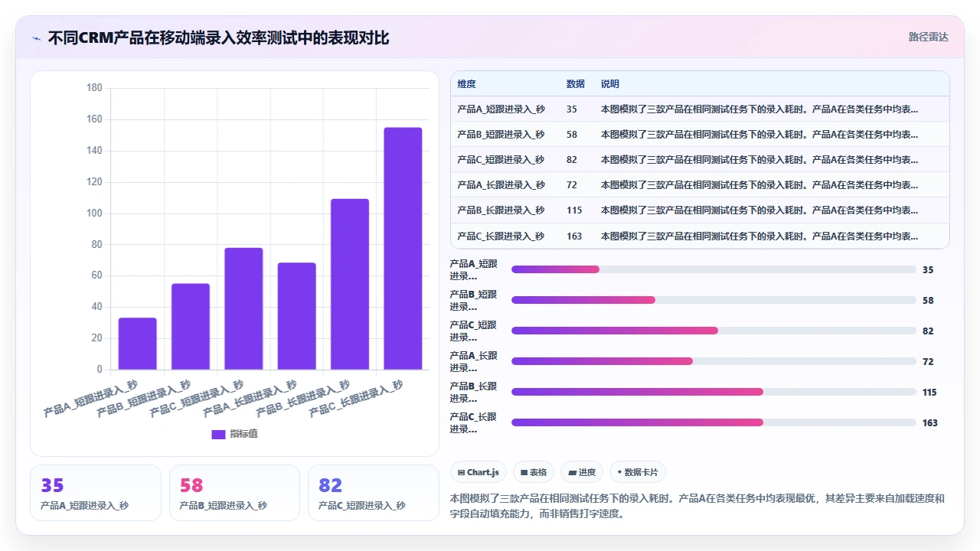Image resolution: width=980 pixels, height=551 pixels.
Task: Click the chart bar for 产品C_短跟进录入_秒
Action: 243,308
